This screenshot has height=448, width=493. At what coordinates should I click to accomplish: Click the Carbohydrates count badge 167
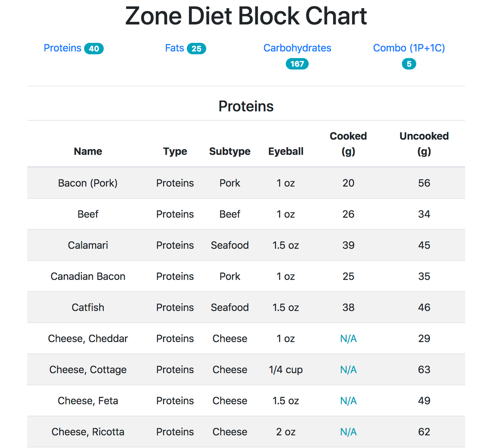point(297,64)
